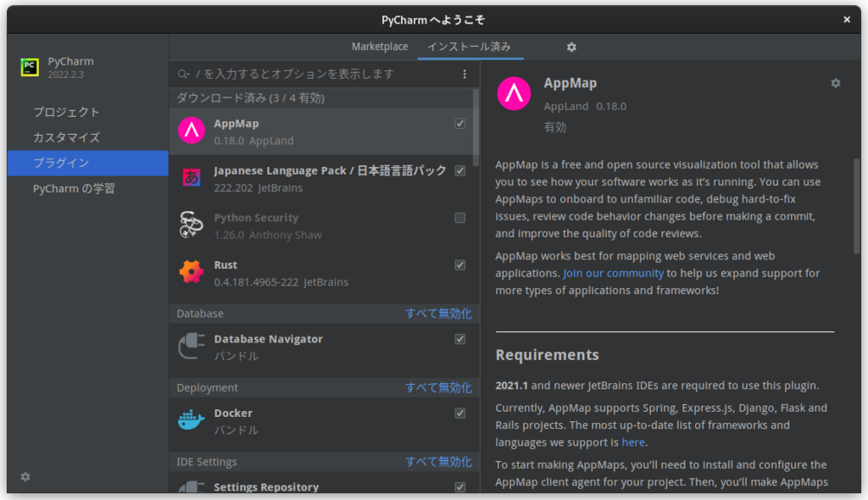The image size is (868, 500).
Task: Close the PyCharm welcome window
Action: pos(847,20)
